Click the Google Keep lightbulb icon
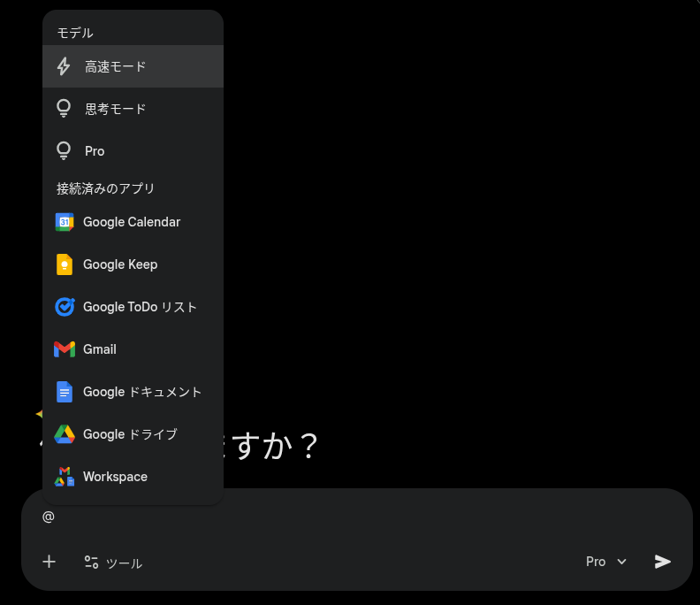 [x=65, y=264]
